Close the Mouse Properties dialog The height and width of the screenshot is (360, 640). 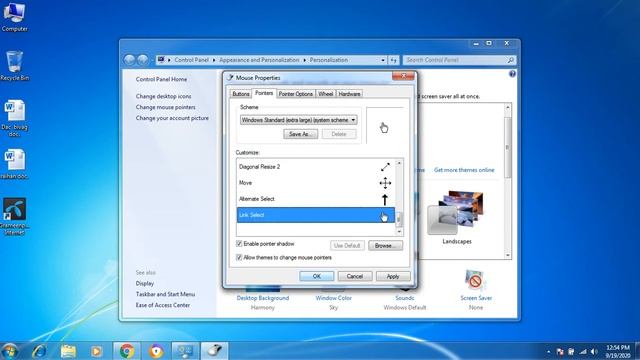403,76
